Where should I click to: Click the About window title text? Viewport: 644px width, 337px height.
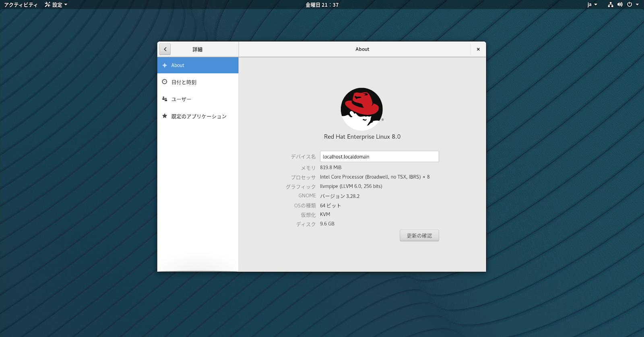pos(362,49)
